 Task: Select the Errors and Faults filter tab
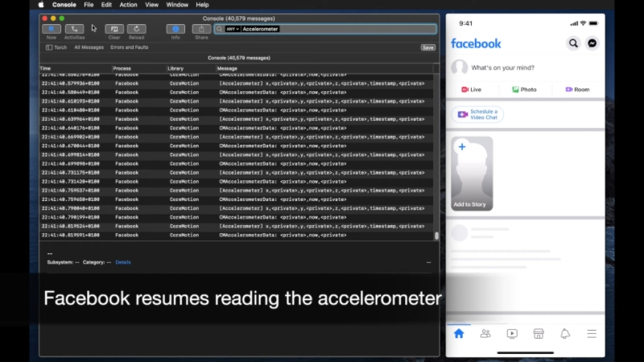pyautogui.click(x=129, y=47)
